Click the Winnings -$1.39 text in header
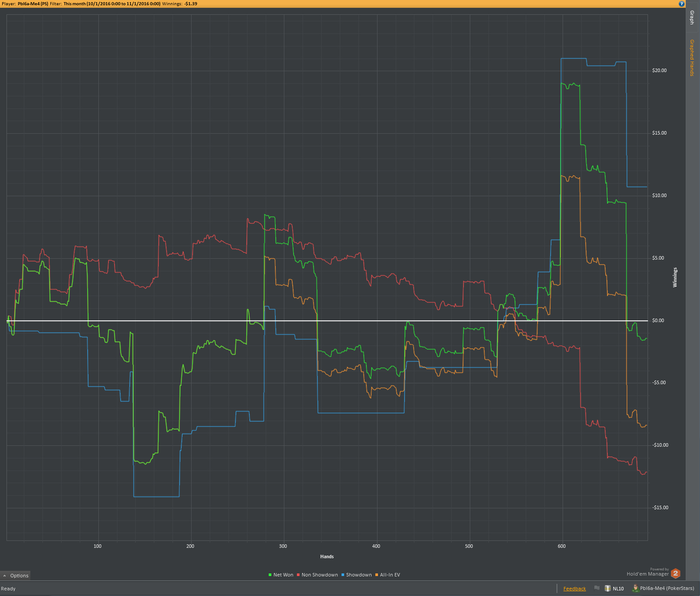The image size is (700, 596). pos(180,4)
